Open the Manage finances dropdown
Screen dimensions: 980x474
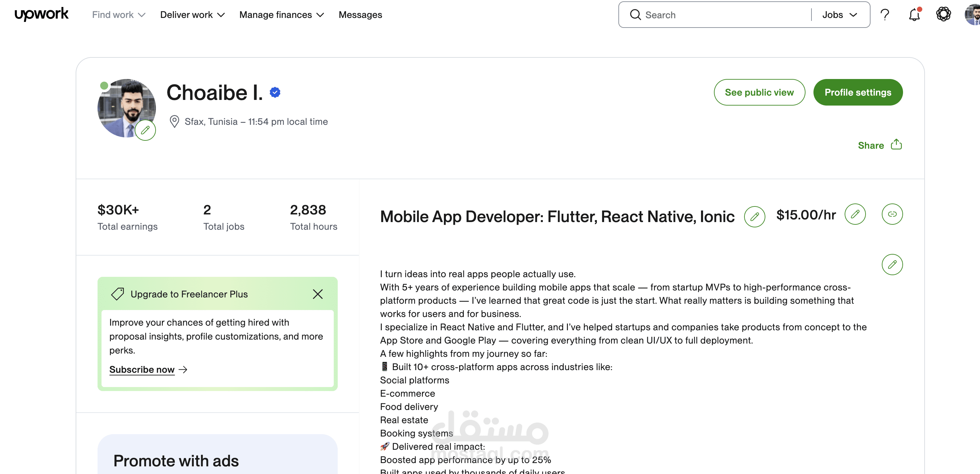(282, 15)
